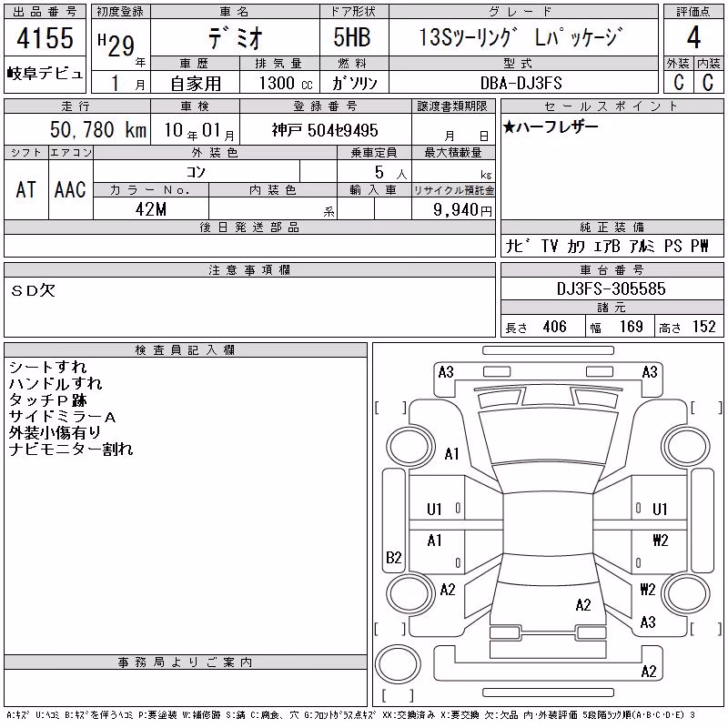The height and width of the screenshot is (728, 728).
Task: Click air conditioner value AAC
Action: pyautogui.click(x=70, y=189)
